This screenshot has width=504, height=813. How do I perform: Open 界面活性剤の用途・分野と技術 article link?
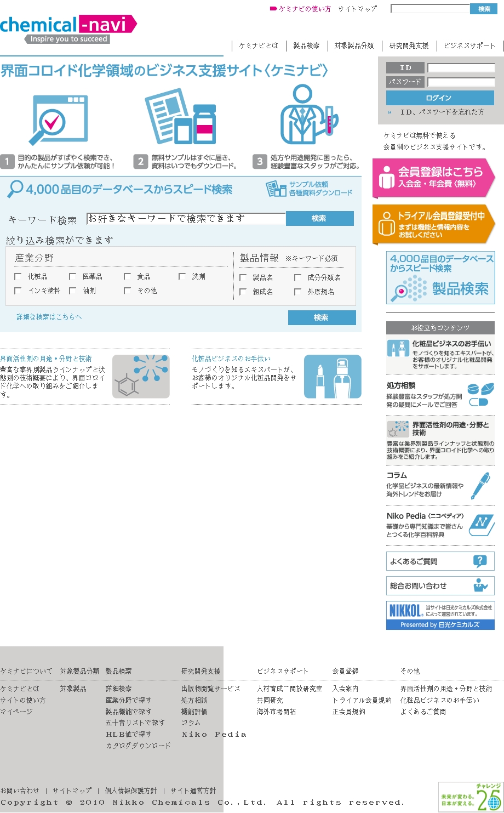[x=46, y=359]
